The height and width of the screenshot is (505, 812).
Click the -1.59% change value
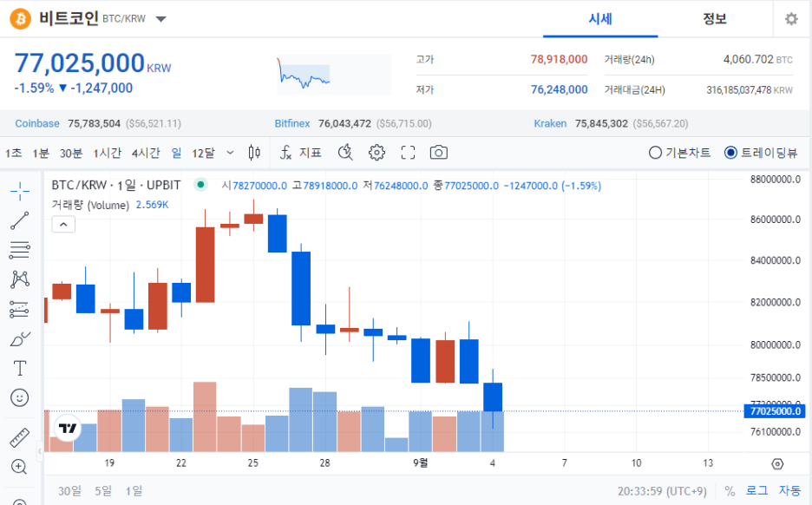pyautogui.click(x=34, y=88)
